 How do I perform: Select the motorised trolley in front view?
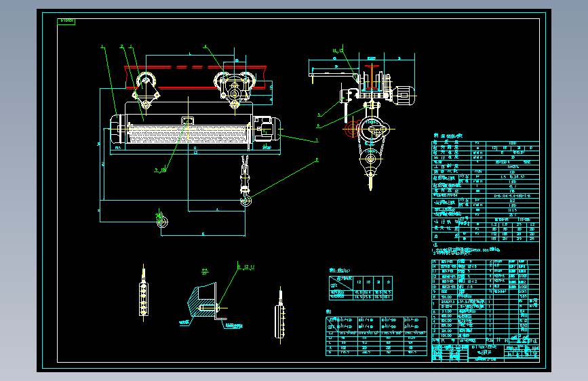point(235,89)
